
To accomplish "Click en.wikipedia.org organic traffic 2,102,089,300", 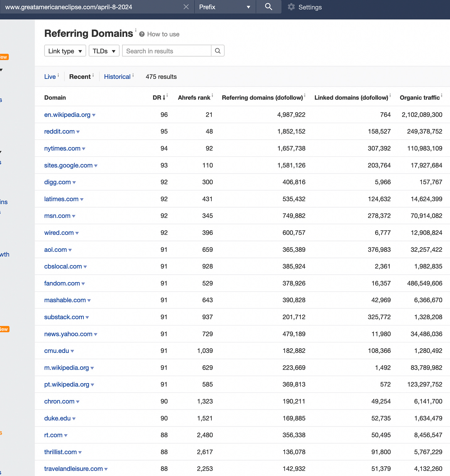I will [422, 115].
